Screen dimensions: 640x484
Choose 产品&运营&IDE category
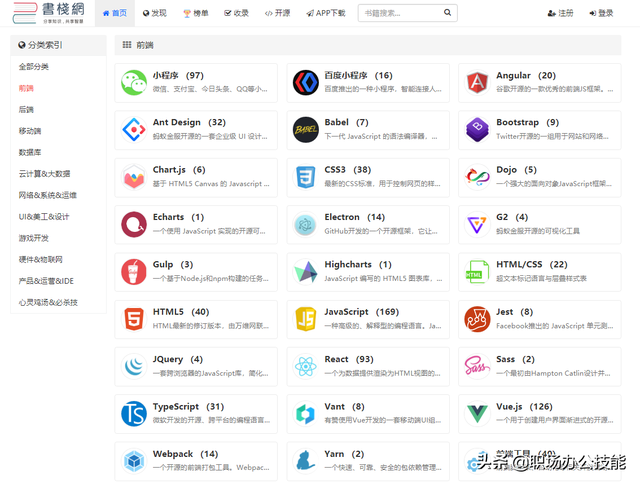coord(46,281)
